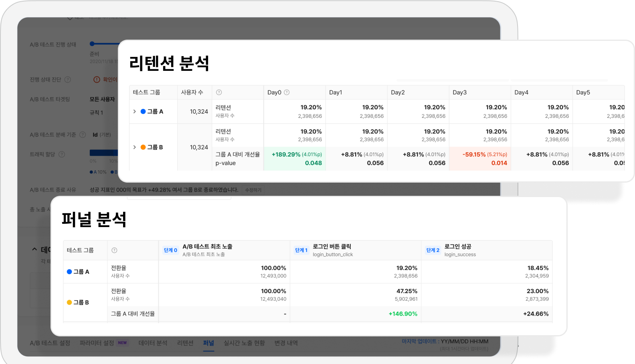Click the test progress status slider dot

coord(92,44)
